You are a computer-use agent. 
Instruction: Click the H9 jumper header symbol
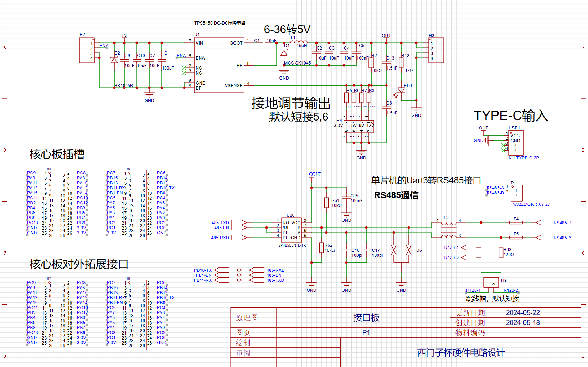click(x=491, y=282)
